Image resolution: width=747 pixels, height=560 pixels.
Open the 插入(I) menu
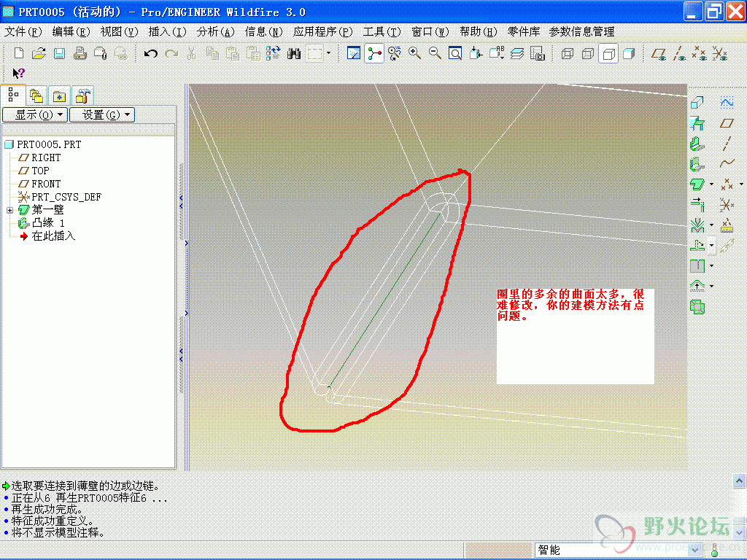167,32
